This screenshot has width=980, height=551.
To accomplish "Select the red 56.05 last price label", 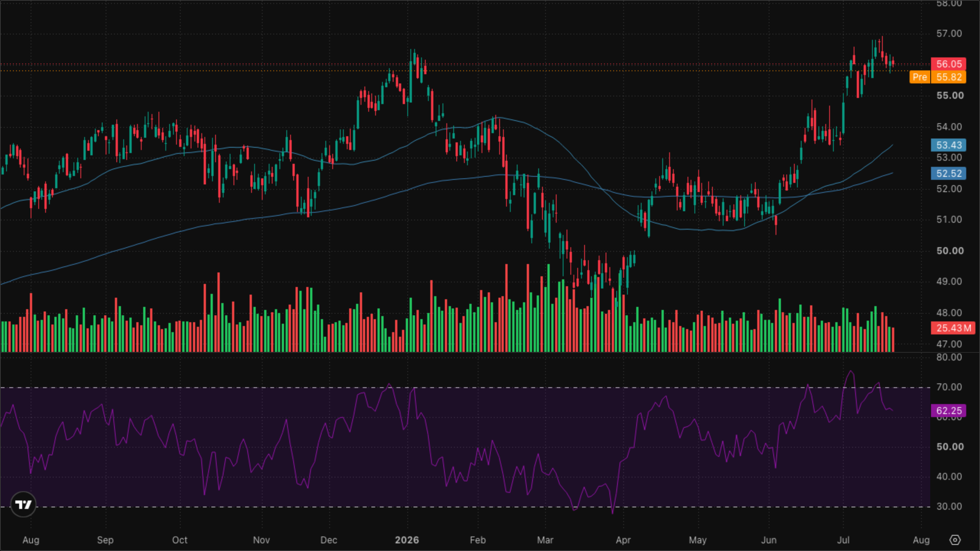I will (x=949, y=64).
